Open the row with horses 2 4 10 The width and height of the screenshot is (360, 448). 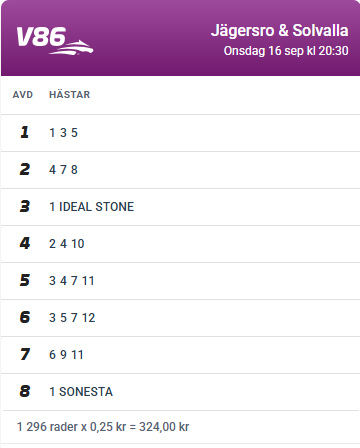pyautogui.click(x=180, y=244)
